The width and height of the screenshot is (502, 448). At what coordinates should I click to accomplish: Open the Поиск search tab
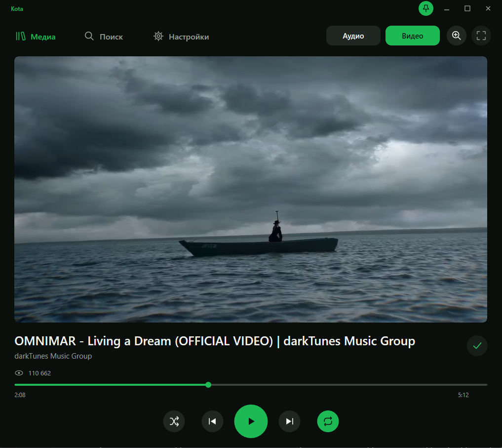click(103, 37)
